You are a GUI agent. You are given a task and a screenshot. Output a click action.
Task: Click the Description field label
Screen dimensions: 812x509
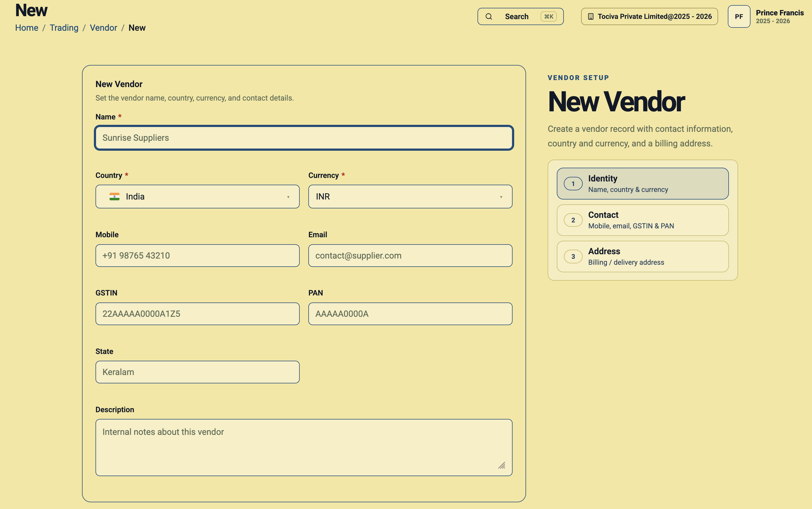click(115, 410)
